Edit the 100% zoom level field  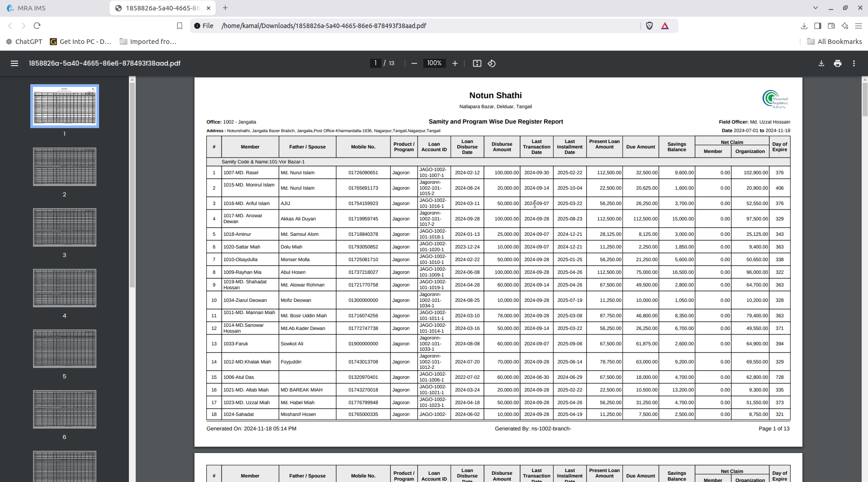(434, 63)
